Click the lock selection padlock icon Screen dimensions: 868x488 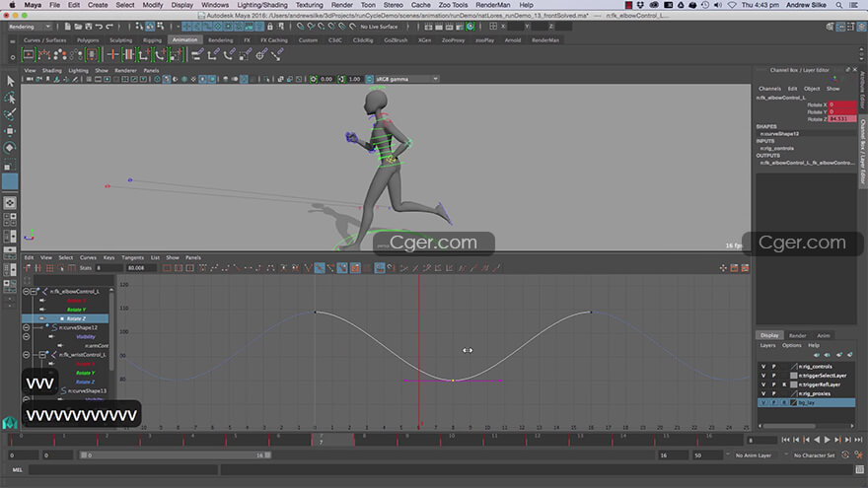coord(270,27)
